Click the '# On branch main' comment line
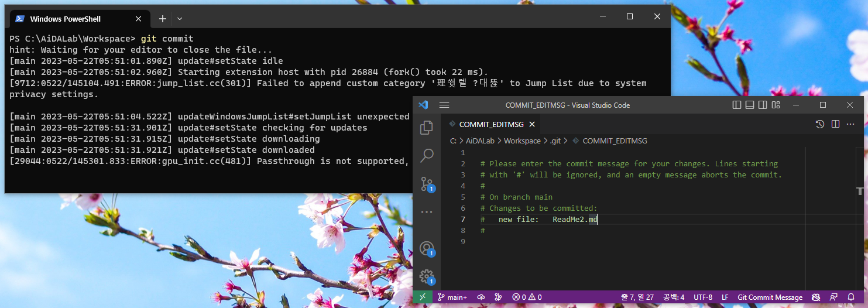 [x=516, y=197]
